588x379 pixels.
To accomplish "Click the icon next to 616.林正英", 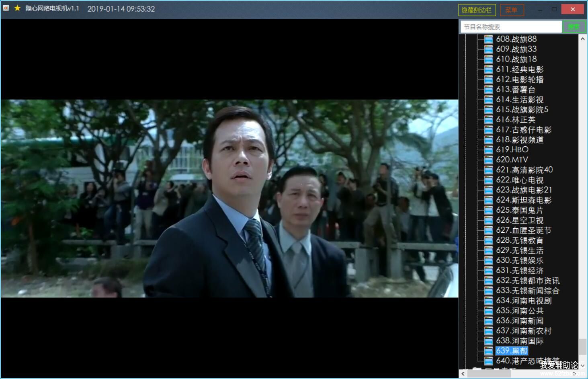I will click(x=488, y=120).
